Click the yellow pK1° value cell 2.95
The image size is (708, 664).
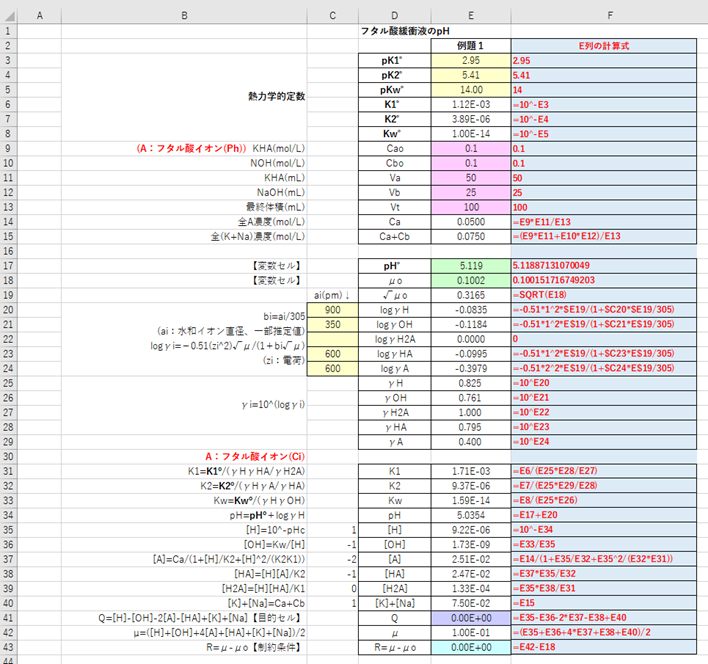pyautogui.click(x=471, y=60)
